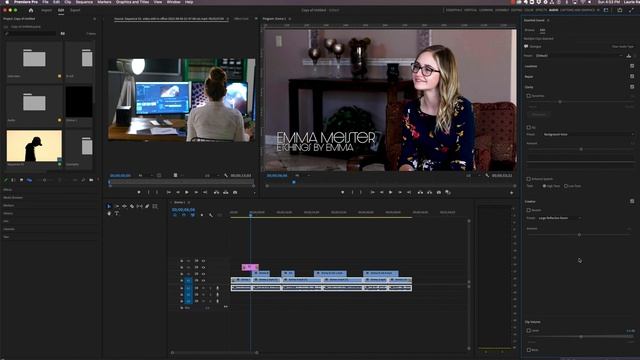
Task: Add marker in Source monitor
Action: point(139,192)
